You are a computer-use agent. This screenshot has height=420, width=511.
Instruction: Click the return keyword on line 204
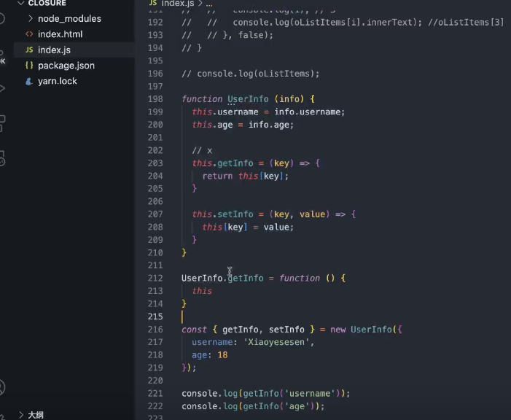click(217, 176)
